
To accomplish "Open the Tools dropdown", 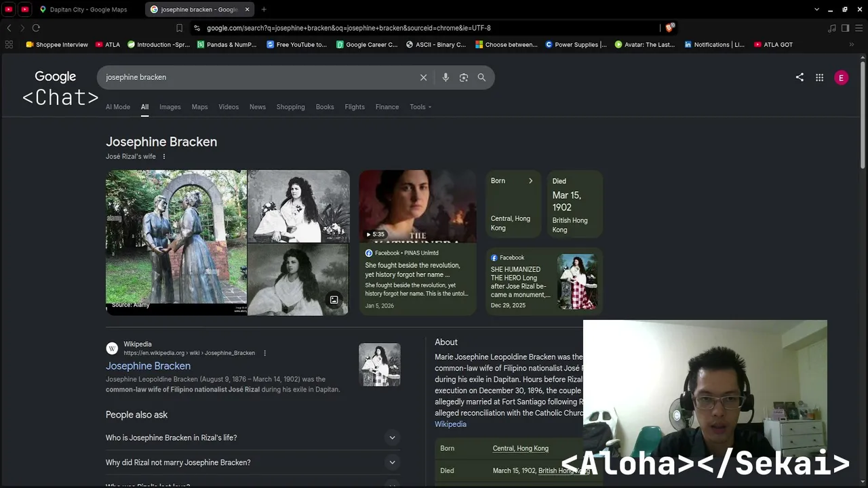I will pos(420,107).
